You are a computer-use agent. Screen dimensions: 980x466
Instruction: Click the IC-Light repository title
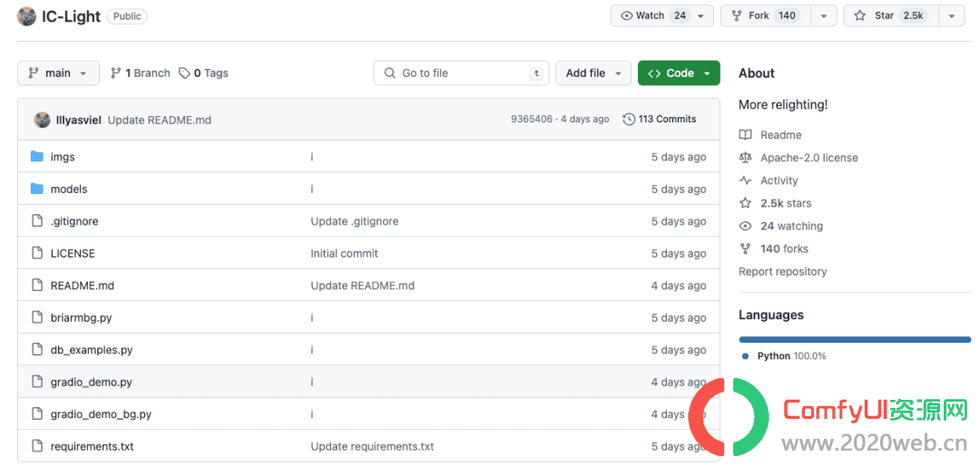(71, 16)
